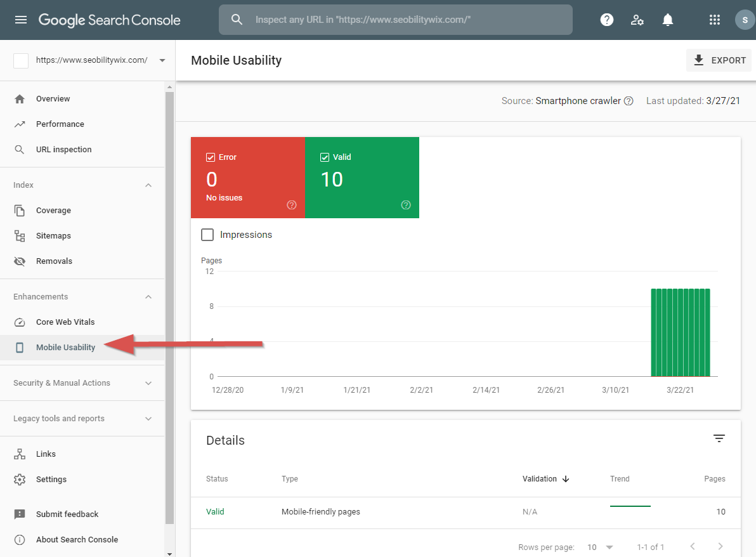The image size is (756, 557).
Task: Open the Valid Mobile-friendly pages row
Action: click(466, 512)
